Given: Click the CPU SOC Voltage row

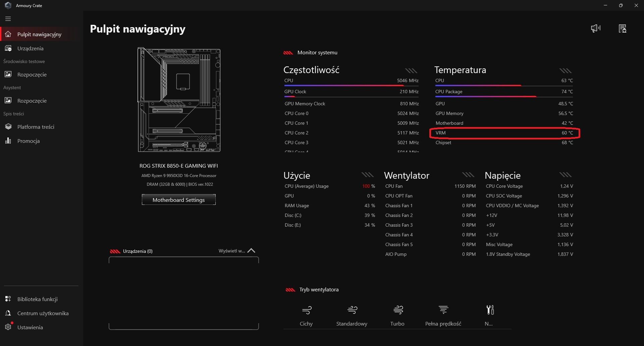Looking at the screenshot, I should (x=529, y=196).
